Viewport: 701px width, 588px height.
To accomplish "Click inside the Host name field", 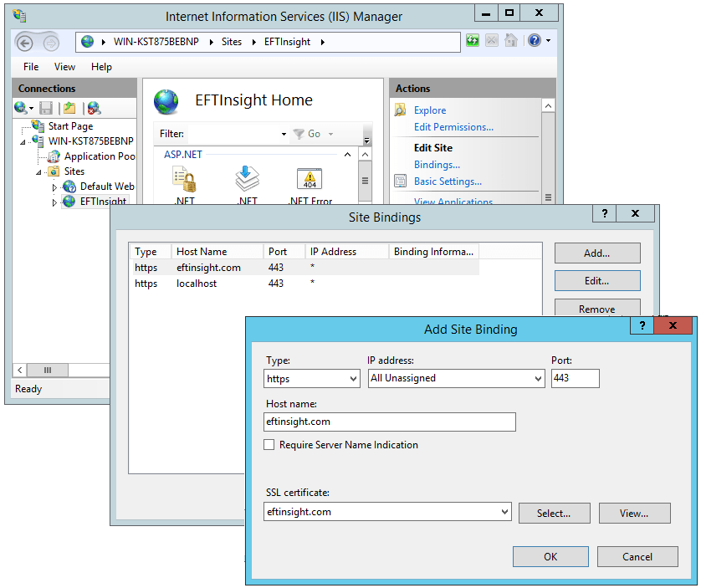I will coord(389,422).
